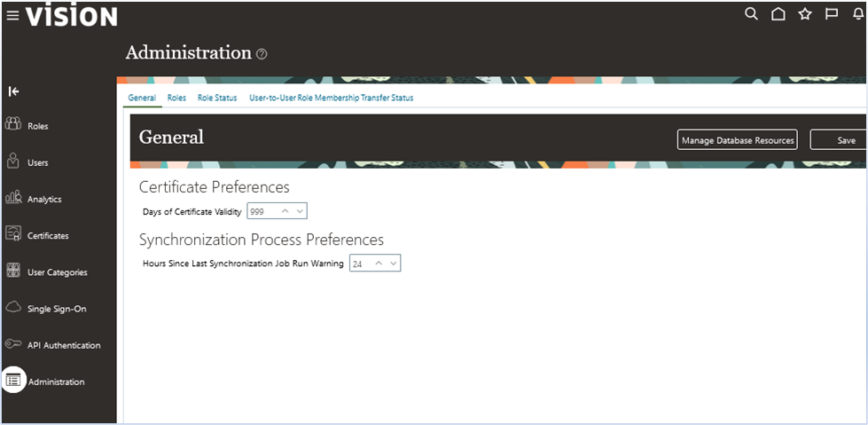
Task: Open API Authentication sidebar label
Action: [64, 345]
